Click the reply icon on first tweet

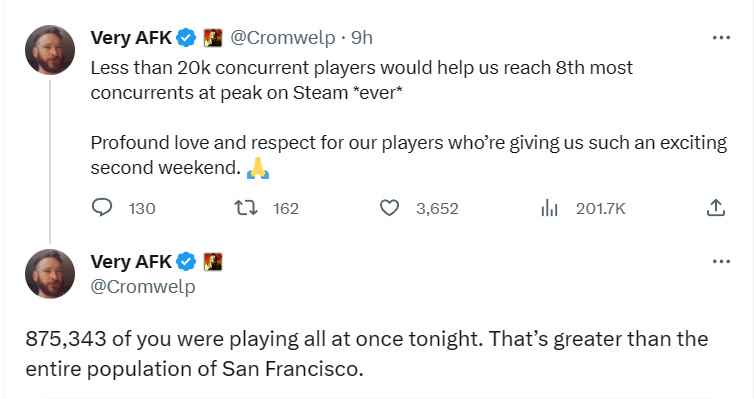[101, 208]
